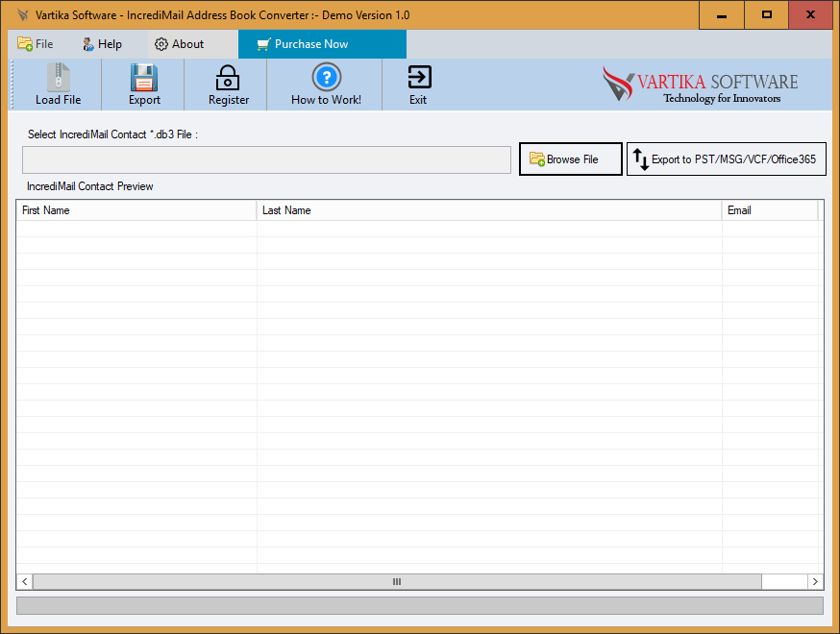The height and width of the screenshot is (634, 840).
Task: Click the horizontal scrollbar left arrow
Action: pyautogui.click(x=25, y=581)
